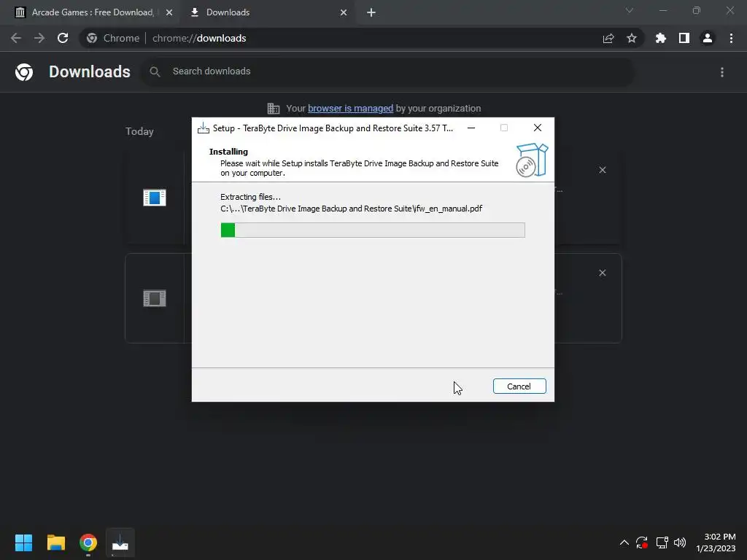Click the second download's gray file icon
Viewport: 747px width, 560px height.
click(155, 298)
